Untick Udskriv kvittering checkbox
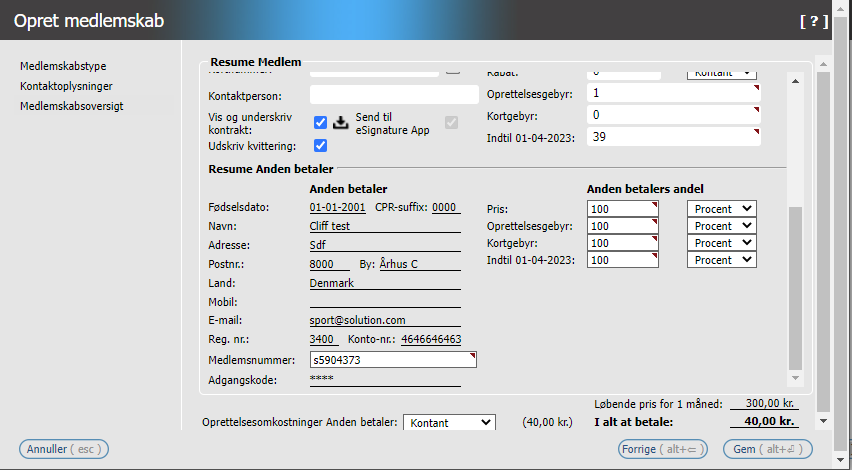Screen dimensions: 852x470 click(321, 146)
